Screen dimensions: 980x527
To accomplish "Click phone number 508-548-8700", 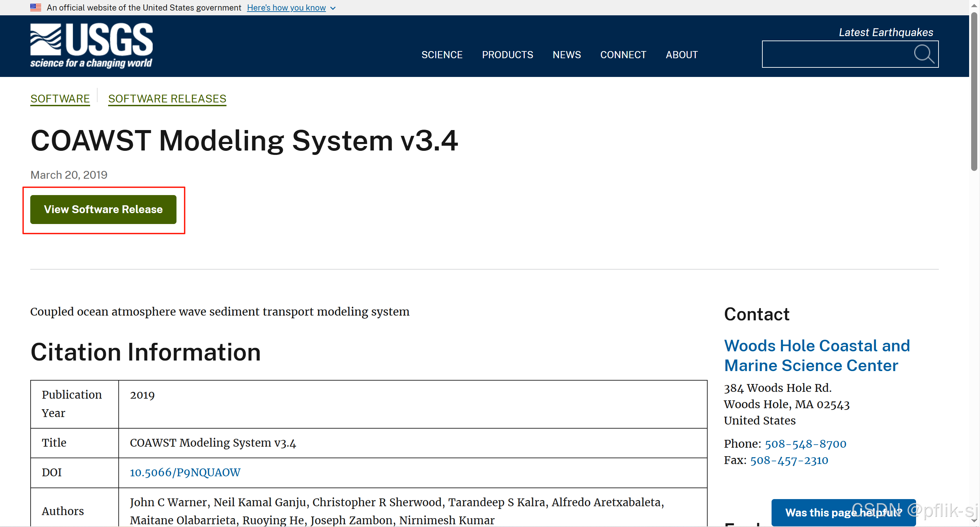I will click(x=805, y=444).
